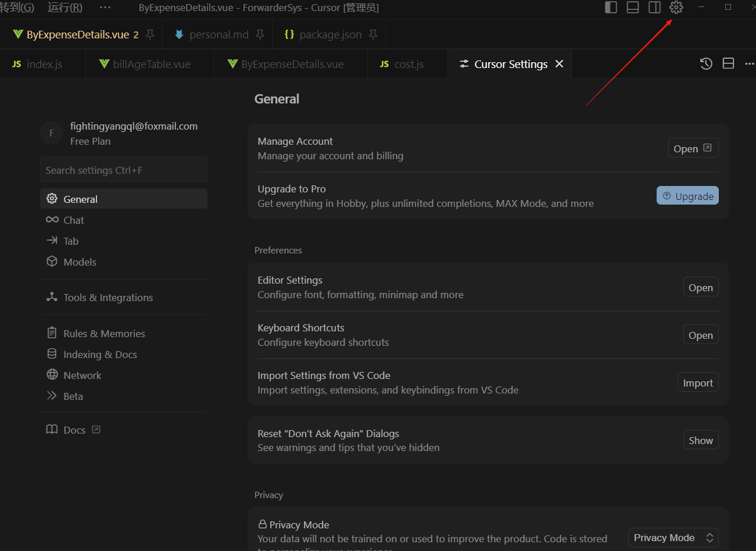Viewport: 756px width, 551px height.
Task: Click the Upgrade to Pro button
Action: coord(687,196)
